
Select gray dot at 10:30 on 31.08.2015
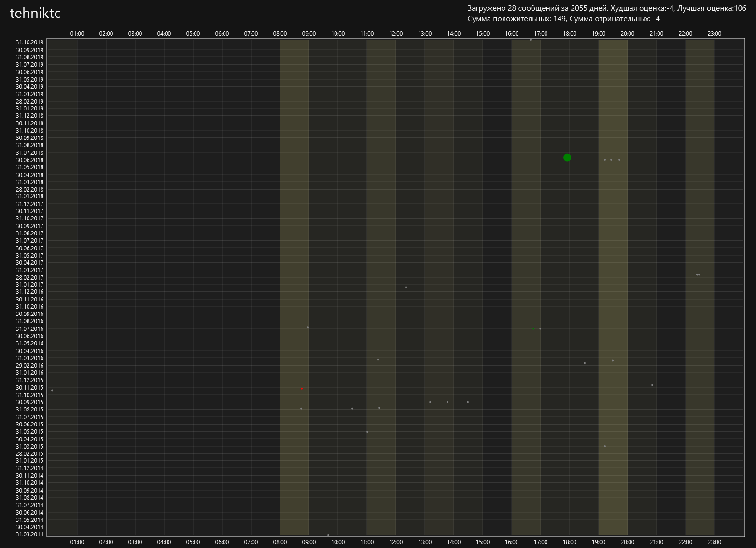coord(352,409)
